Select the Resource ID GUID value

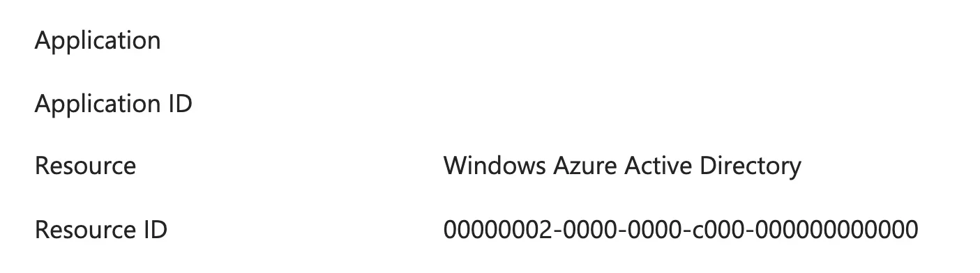(681, 229)
